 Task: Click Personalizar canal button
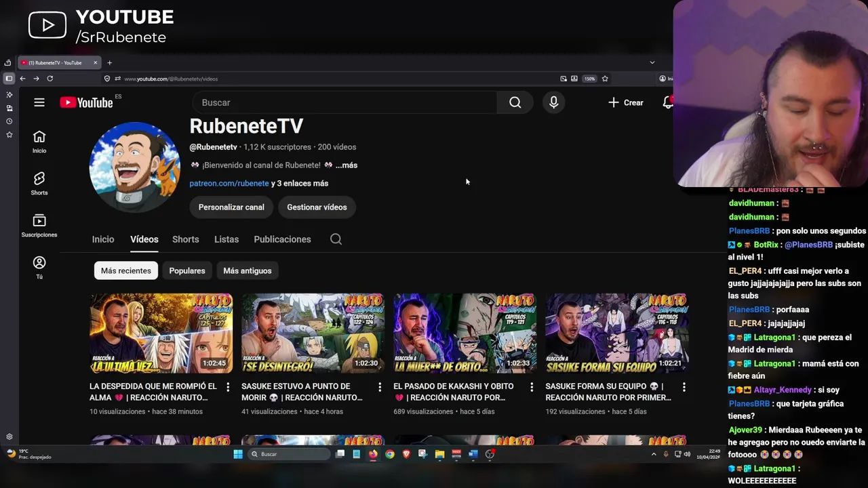tap(231, 207)
